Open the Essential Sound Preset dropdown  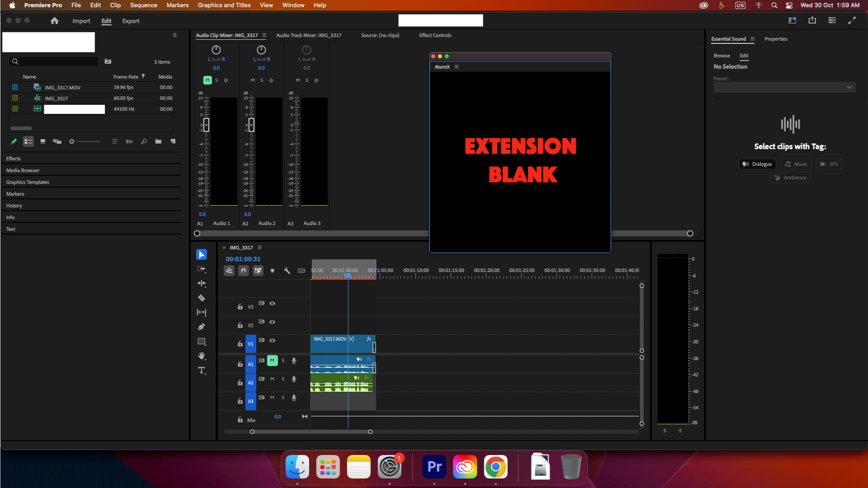[784, 87]
